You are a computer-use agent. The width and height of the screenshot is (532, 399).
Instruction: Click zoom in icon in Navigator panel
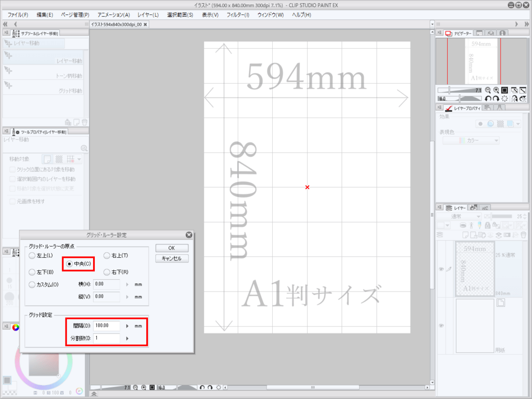point(496,90)
